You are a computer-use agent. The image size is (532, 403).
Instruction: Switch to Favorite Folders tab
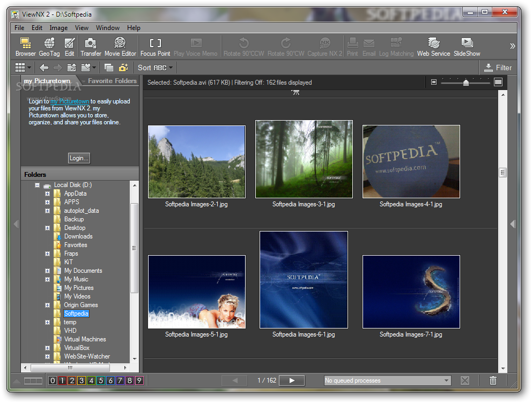[x=112, y=81]
